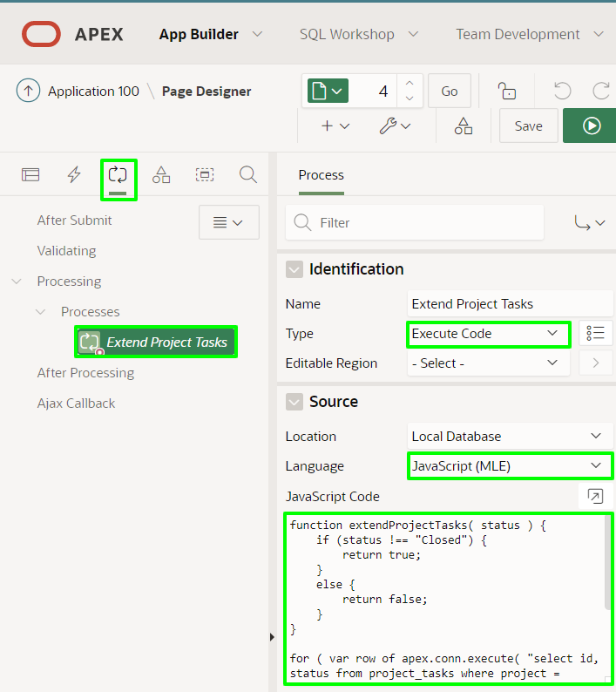Open the Page Search magnifier tab
The image size is (616, 692).
248,175
